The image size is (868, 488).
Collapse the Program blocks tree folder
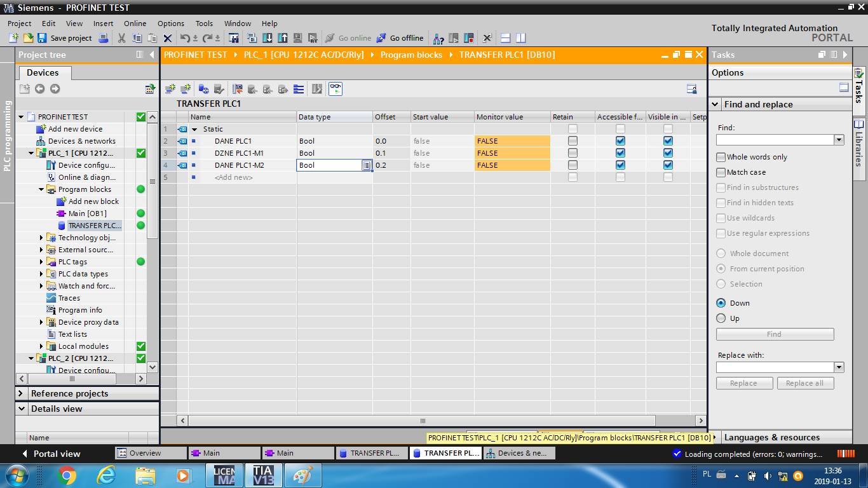(x=41, y=189)
